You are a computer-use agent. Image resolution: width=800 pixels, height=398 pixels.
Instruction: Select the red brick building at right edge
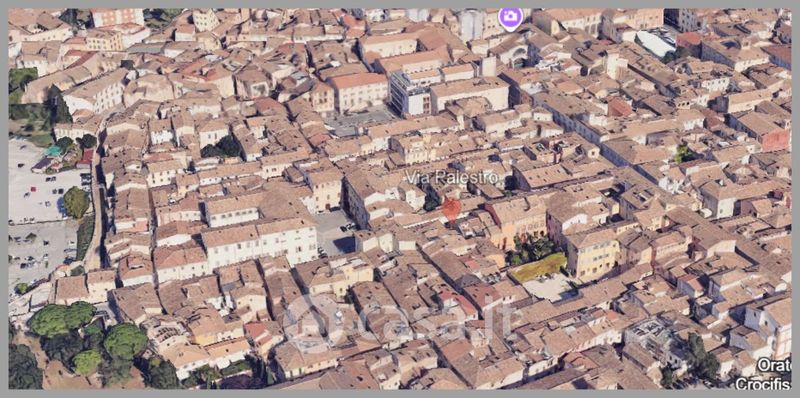point(775,140)
